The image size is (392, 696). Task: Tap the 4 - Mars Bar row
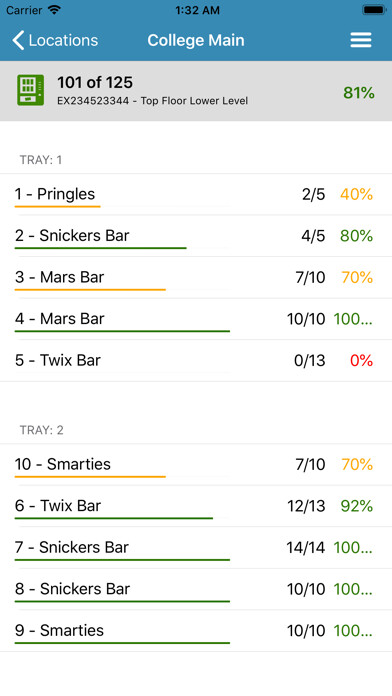tap(196, 319)
